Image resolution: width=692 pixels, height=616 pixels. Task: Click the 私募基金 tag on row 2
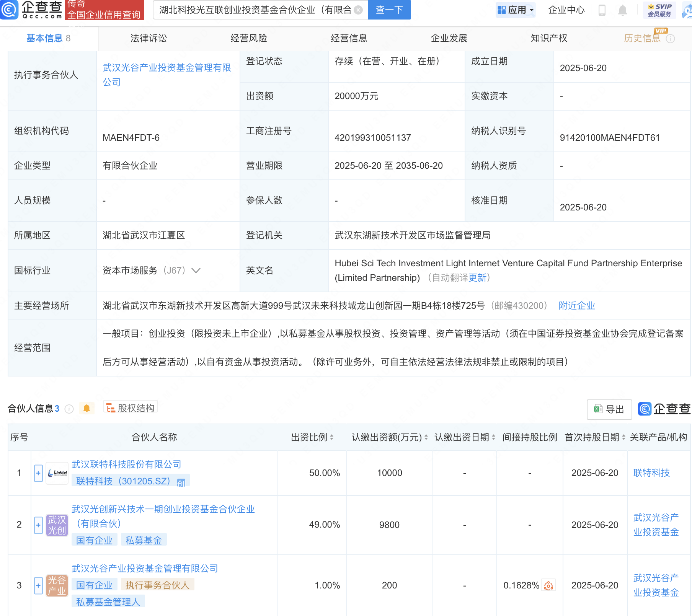tap(144, 540)
